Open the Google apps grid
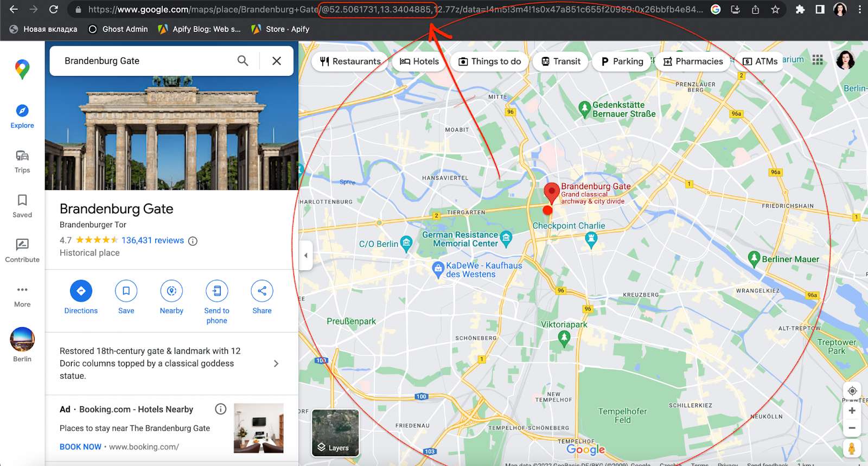The width and height of the screenshot is (868, 466). point(818,60)
